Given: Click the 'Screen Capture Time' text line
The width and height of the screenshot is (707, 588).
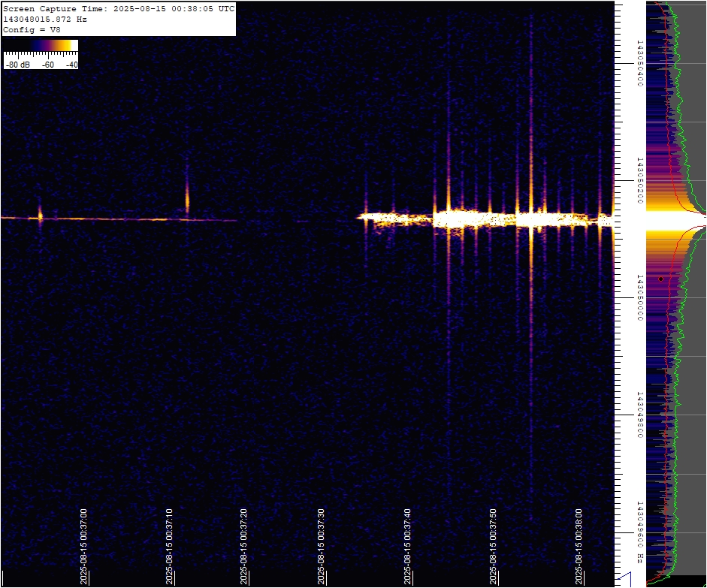Looking at the screenshot, I should (119, 8).
